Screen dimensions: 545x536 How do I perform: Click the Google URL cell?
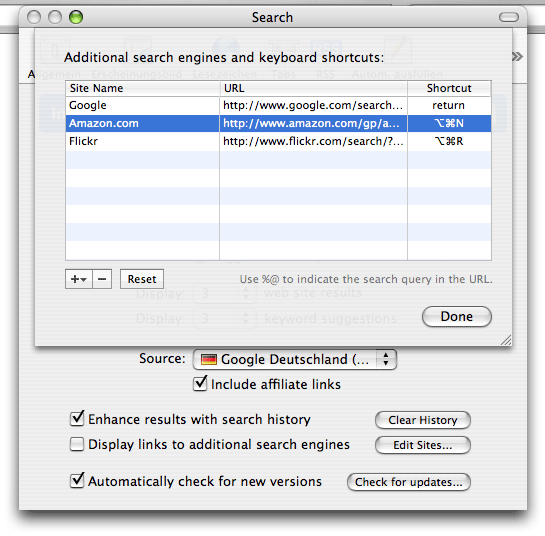tap(313, 105)
